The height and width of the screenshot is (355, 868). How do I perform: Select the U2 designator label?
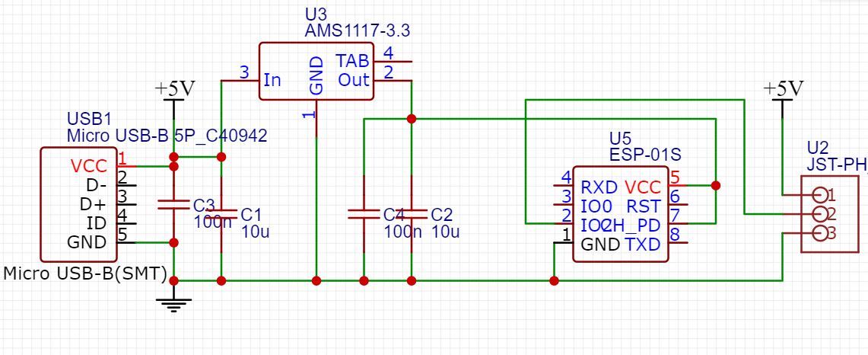819,148
